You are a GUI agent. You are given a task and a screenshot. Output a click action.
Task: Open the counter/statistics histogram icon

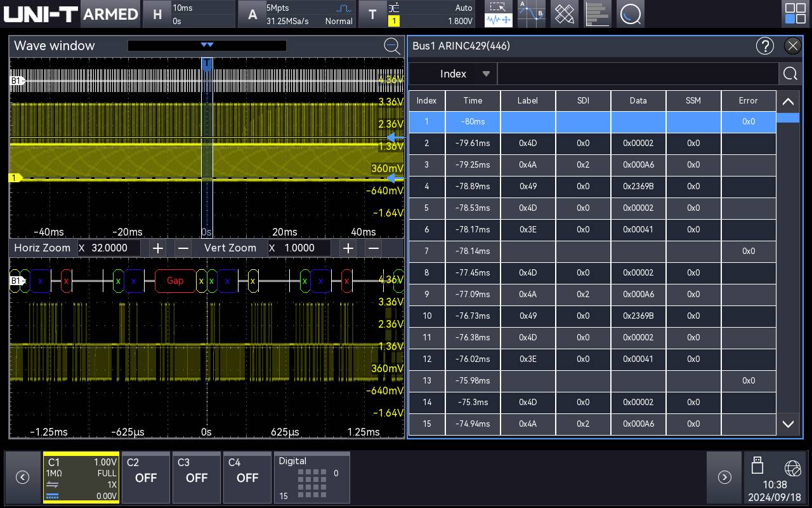point(597,13)
